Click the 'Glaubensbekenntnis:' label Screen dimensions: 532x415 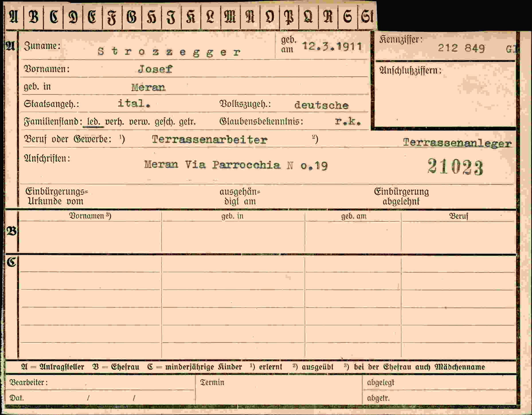click(x=261, y=121)
